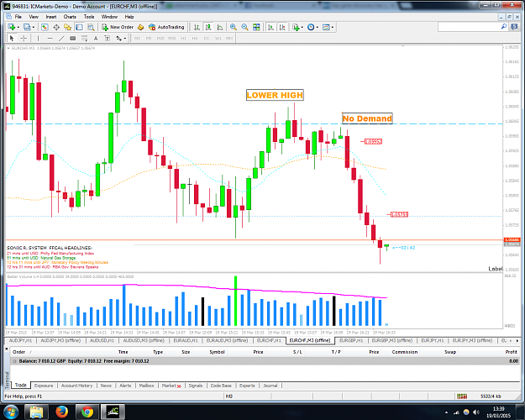Click the Indicators list icon
Screen dimensions: 525x420
[x=296, y=27]
